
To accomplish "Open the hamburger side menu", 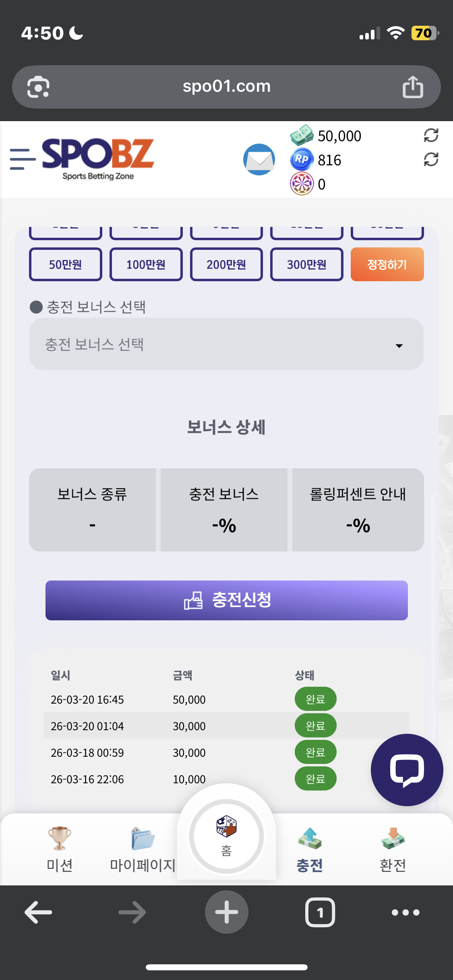I will point(22,159).
